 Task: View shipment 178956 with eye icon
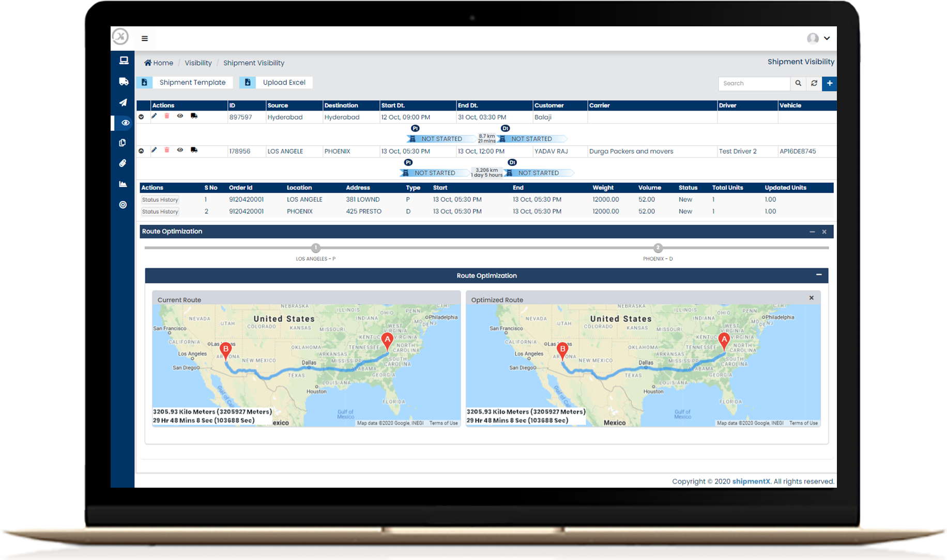click(x=180, y=150)
